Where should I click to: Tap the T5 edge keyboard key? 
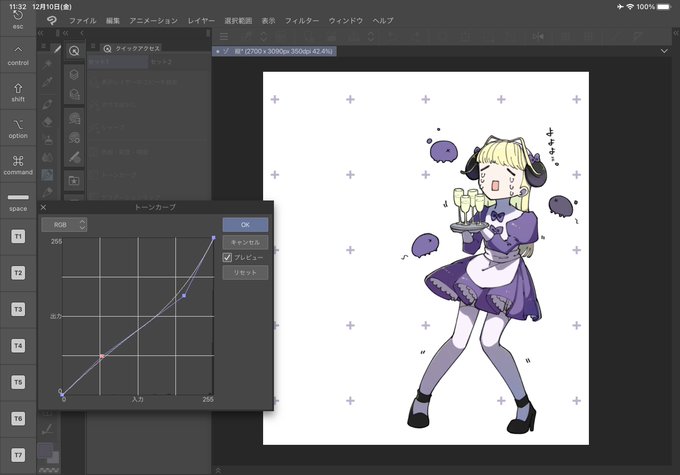click(18, 382)
